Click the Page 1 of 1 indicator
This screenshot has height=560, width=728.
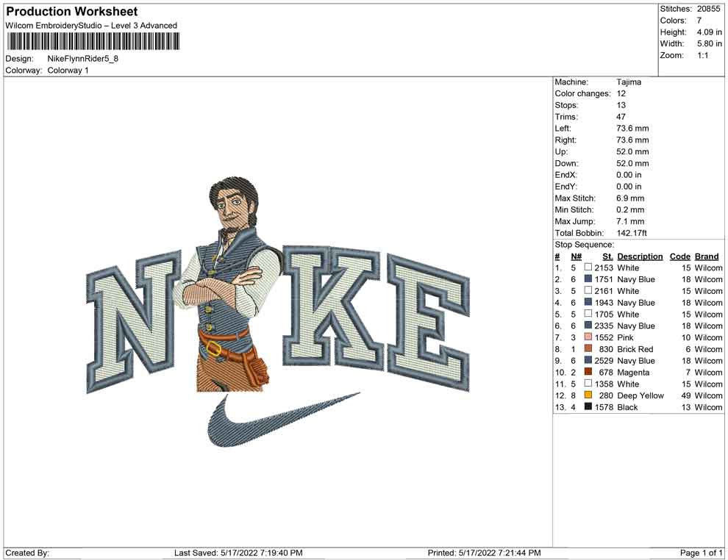click(701, 553)
